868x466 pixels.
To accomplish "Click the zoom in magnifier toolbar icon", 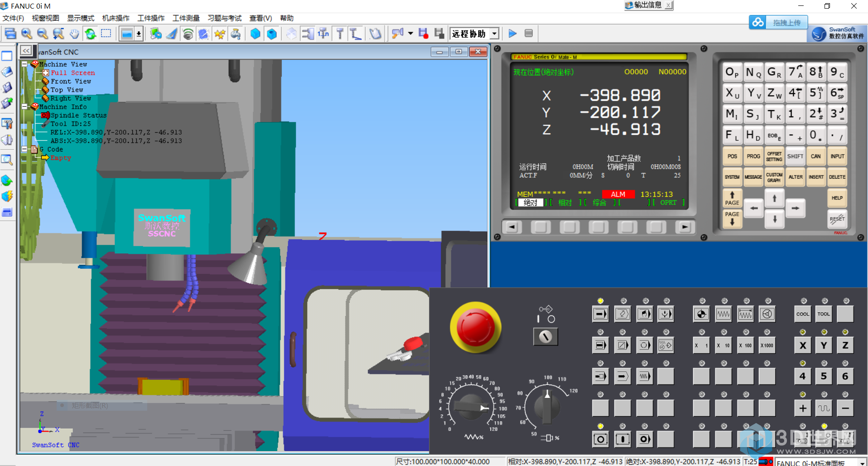I will pos(27,34).
